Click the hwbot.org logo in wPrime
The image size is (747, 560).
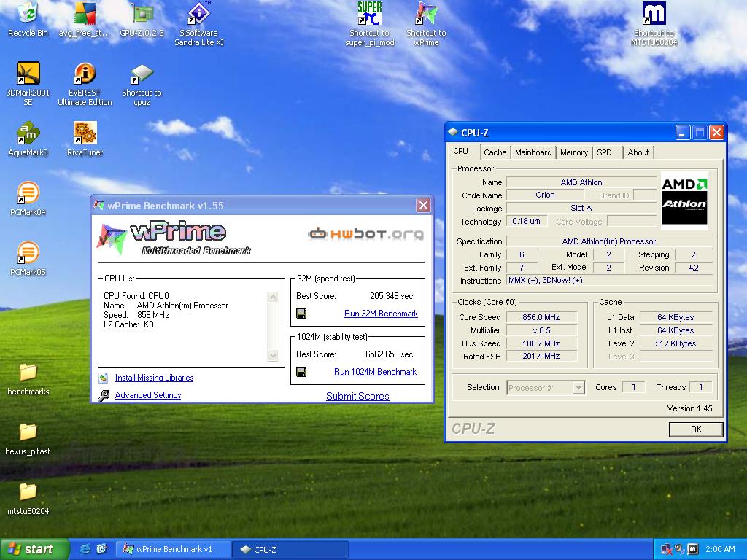[366, 234]
